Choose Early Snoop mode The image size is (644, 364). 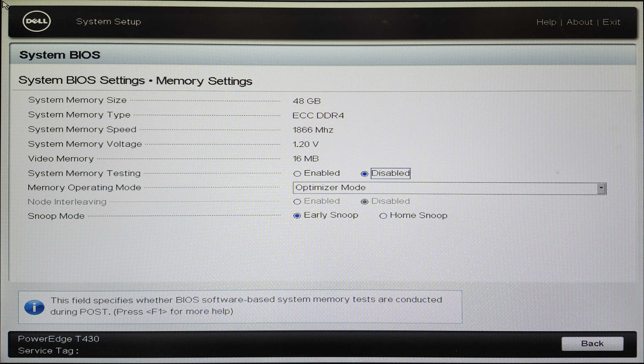(297, 216)
